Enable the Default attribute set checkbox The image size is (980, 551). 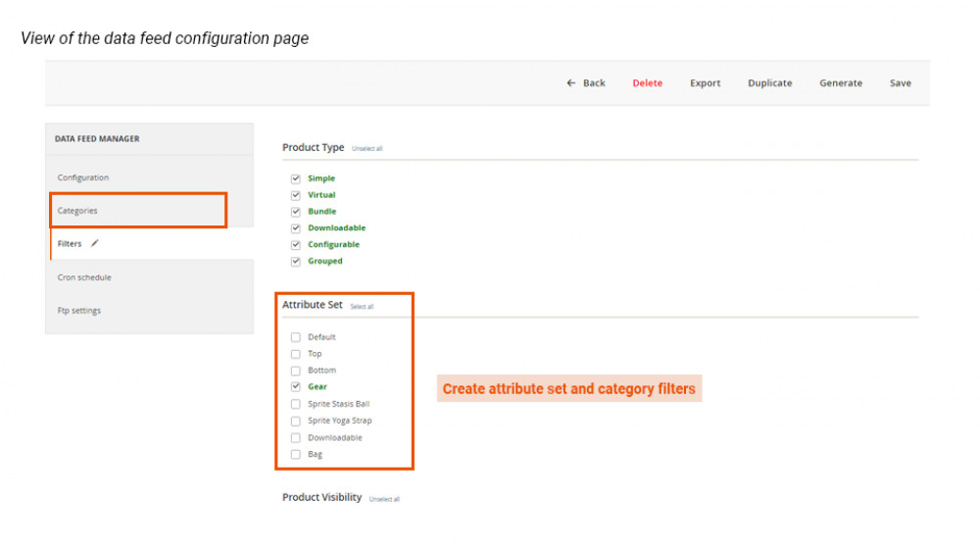[296, 337]
